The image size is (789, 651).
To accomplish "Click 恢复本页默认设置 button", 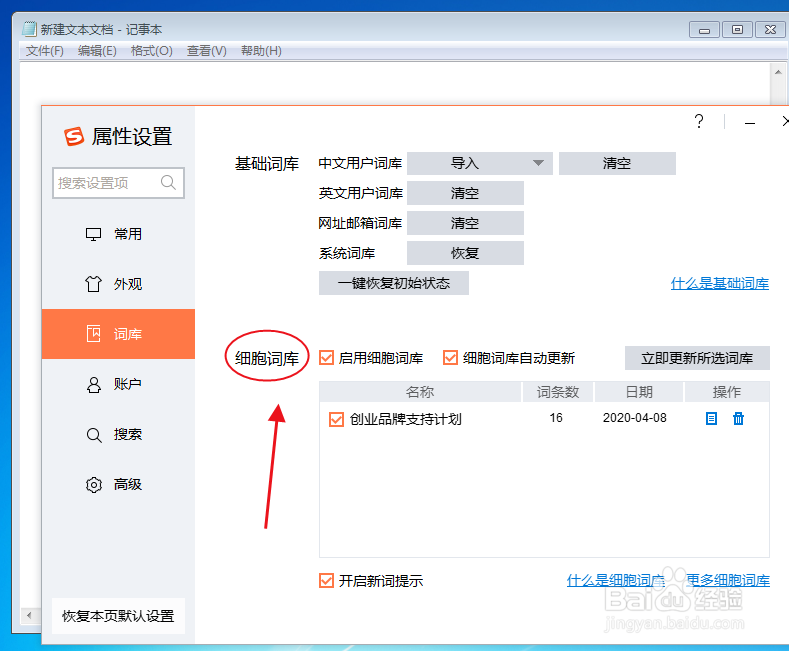I will coord(118,616).
